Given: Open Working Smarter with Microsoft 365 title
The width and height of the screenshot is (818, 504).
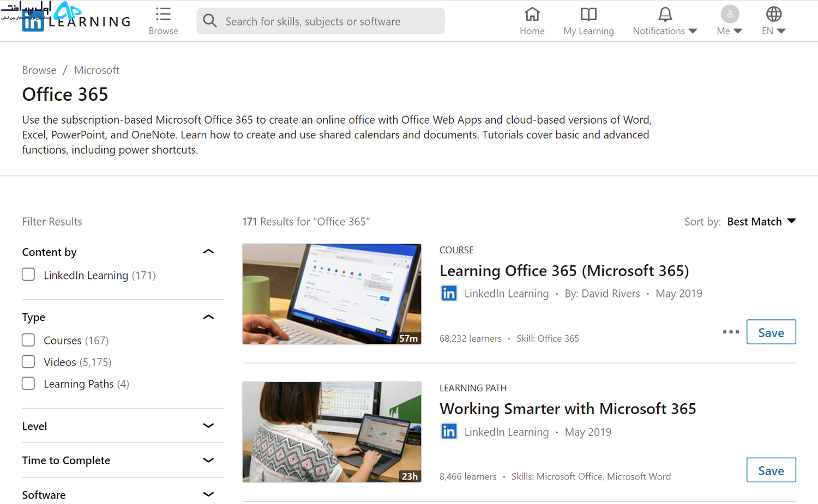Looking at the screenshot, I should [x=568, y=409].
